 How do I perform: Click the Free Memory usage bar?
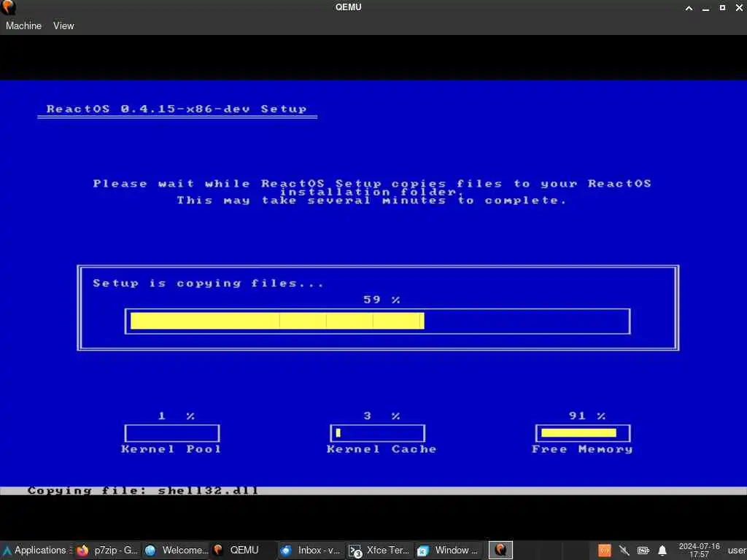583,433
